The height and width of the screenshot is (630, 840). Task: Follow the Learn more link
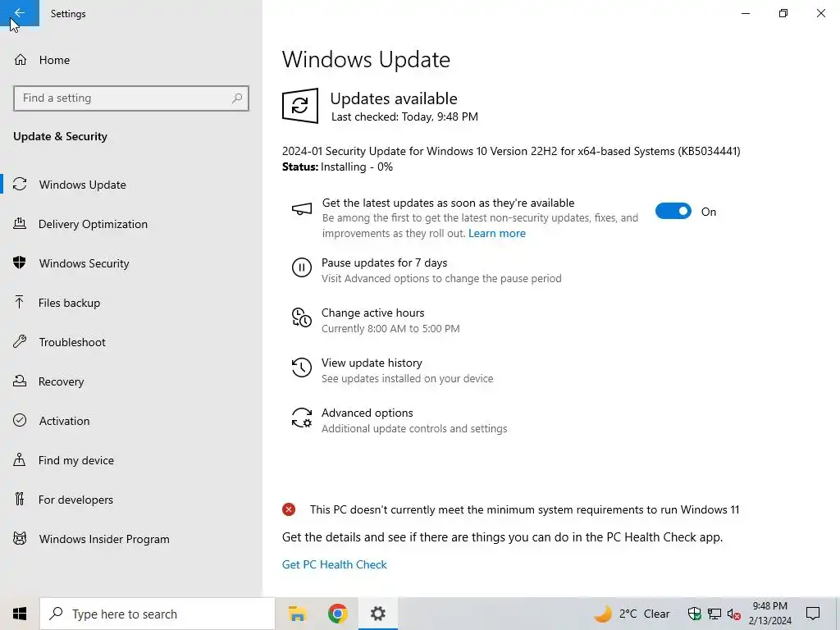pos(496,233)
